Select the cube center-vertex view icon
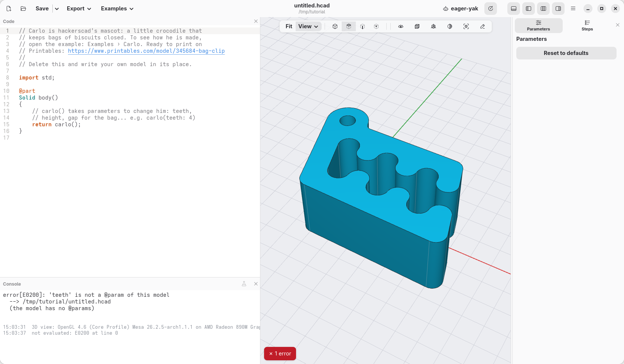 [376, 26]
